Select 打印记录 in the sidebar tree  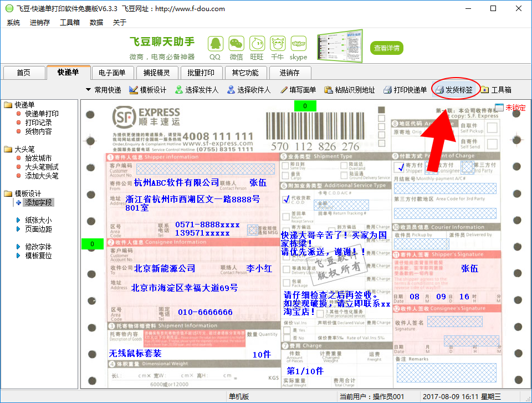click(x=38, y=123)
